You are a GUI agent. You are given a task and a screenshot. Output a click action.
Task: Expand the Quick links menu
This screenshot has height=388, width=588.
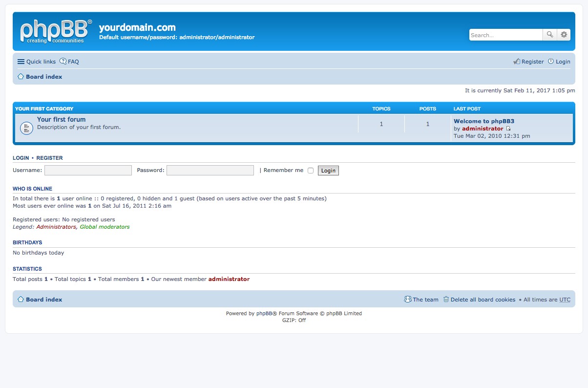(x=37, y=62)
